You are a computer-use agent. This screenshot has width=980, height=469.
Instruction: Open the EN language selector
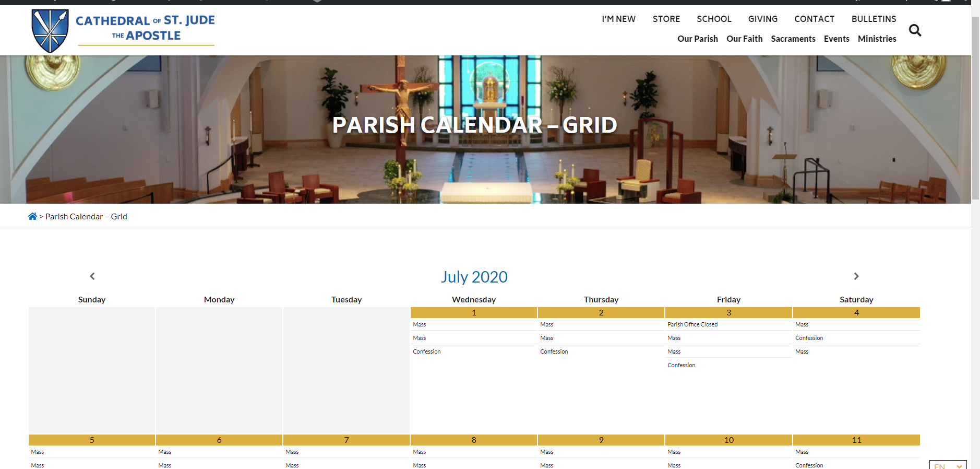(x=948, y=465)
